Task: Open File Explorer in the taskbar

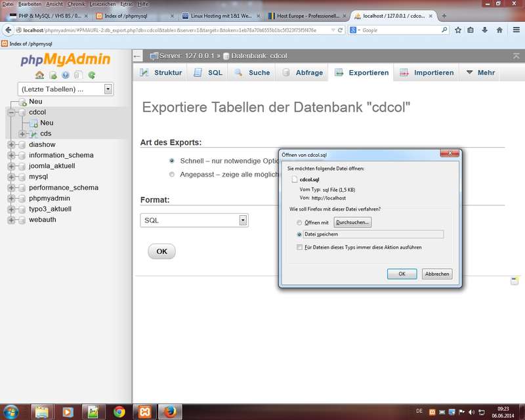Action: tap(42, 412)
